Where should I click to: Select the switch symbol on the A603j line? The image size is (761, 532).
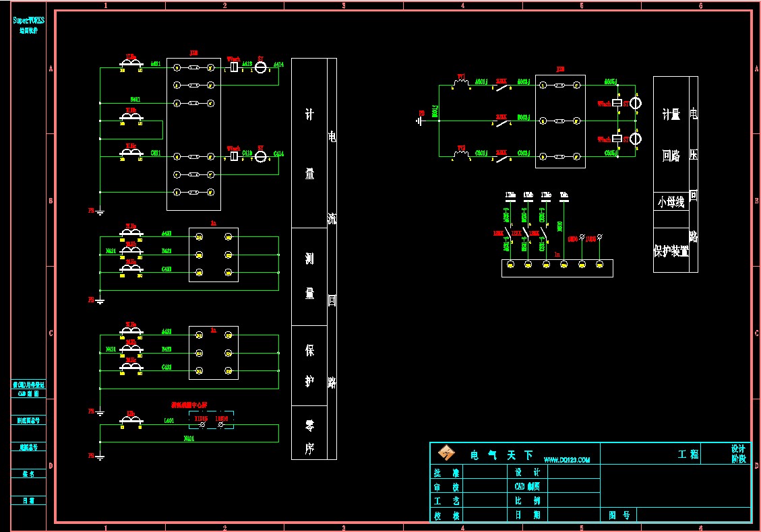coord(502,87)
